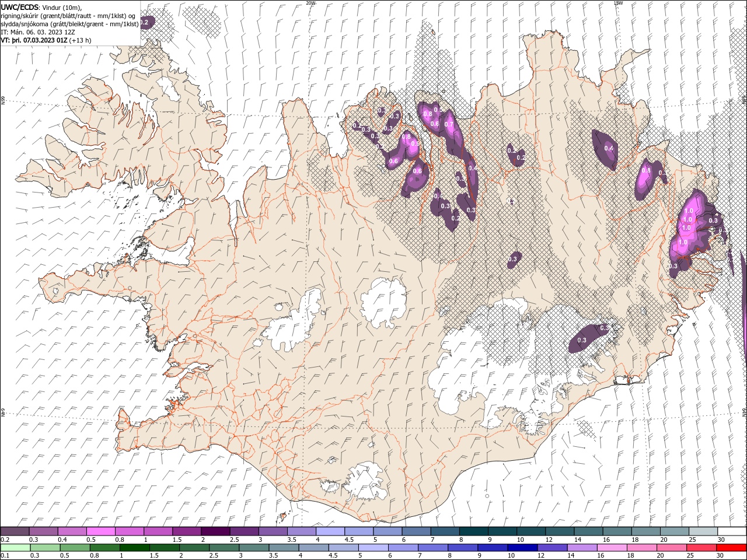This screenshot has width=747, height=560.
Task: Pick lower legend dark green swatch between 1 and 1.5
Action: coord(134,548)
